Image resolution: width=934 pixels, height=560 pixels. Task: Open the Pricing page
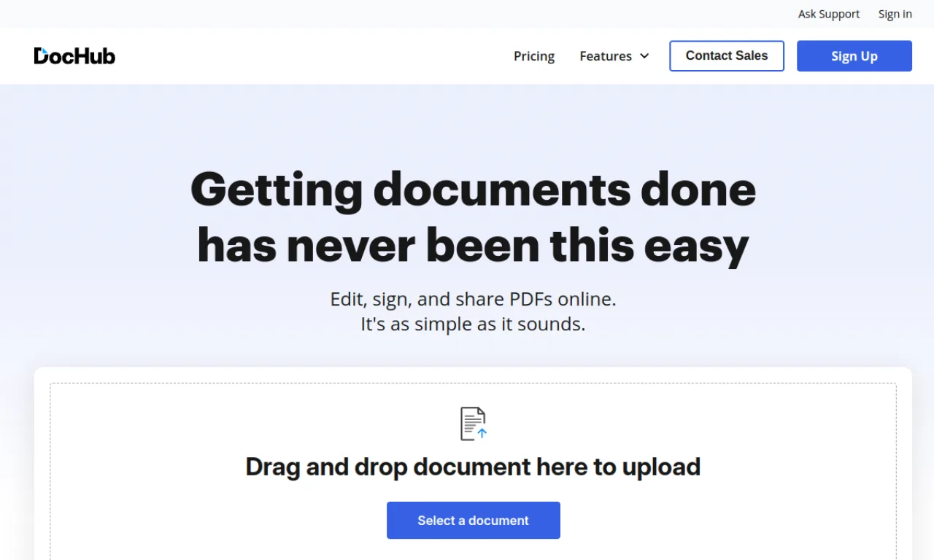(x=534, y=56)
